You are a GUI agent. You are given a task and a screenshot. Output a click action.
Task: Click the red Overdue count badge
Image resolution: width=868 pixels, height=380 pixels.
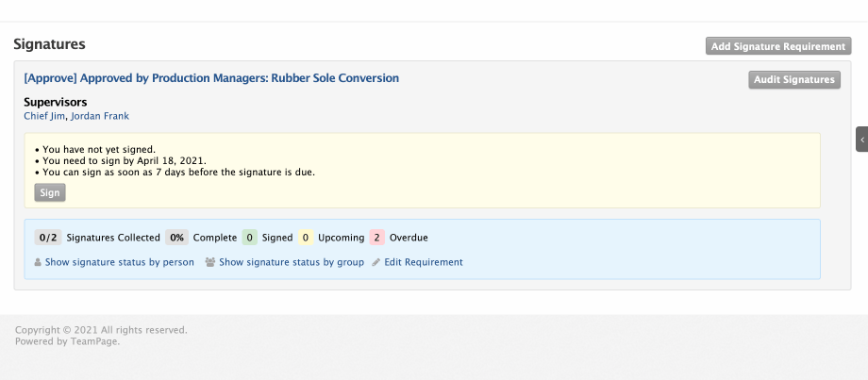pyautogui.click(x=377, y=238)
